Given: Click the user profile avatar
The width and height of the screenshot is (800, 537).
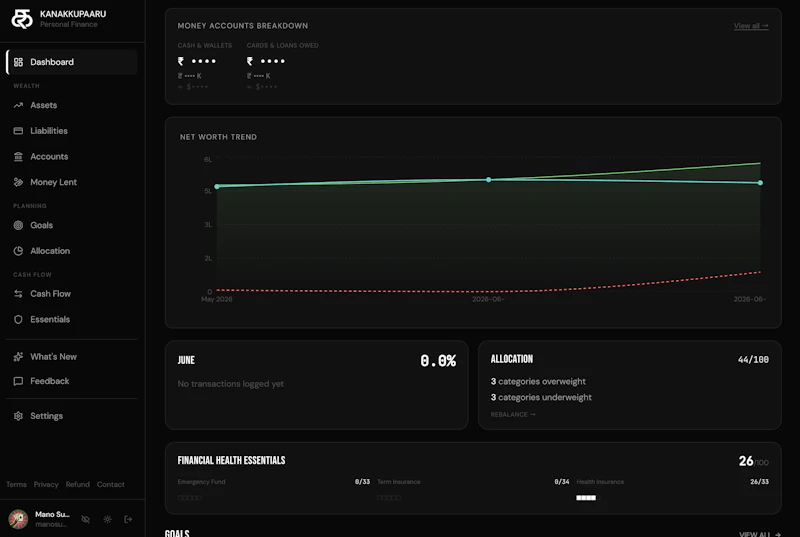Looking at the screenshot, I should tap(18, 519).
